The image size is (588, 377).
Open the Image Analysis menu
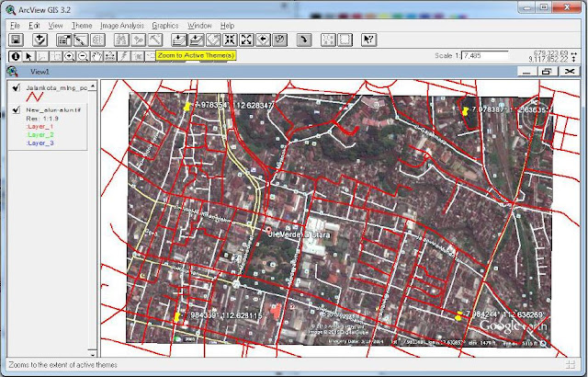(x=122, y=26)
